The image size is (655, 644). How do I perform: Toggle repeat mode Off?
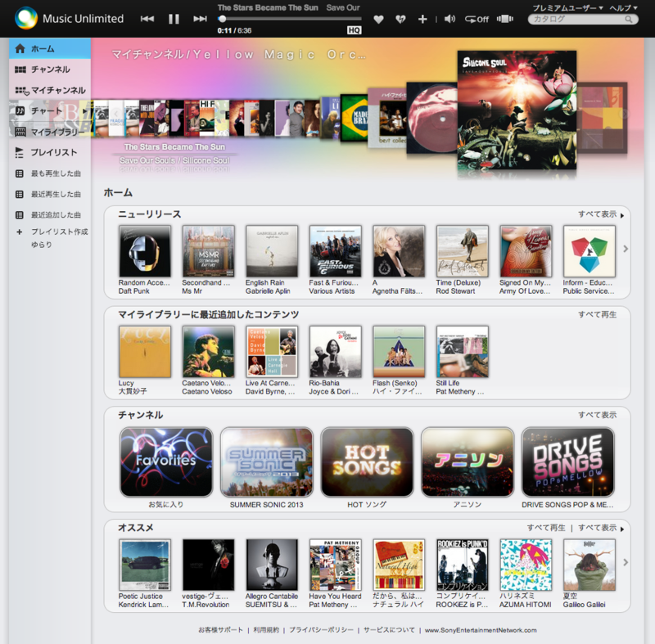(477, 19)
